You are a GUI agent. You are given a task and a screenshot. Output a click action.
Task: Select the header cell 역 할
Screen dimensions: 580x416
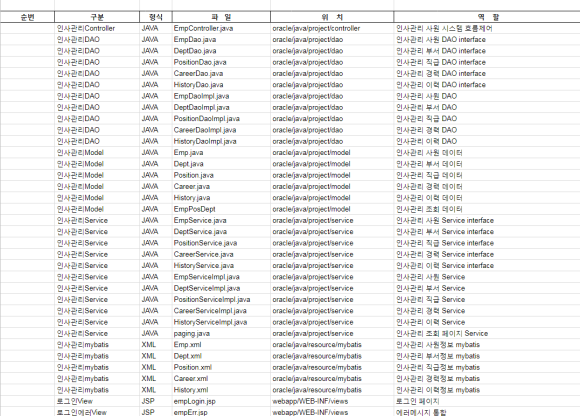pos(488,17)
